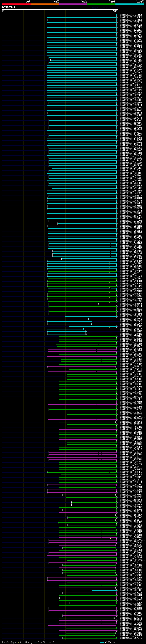Select the query name DC595549
Screen dimensions: 146x644
click(x=8, y=7)
